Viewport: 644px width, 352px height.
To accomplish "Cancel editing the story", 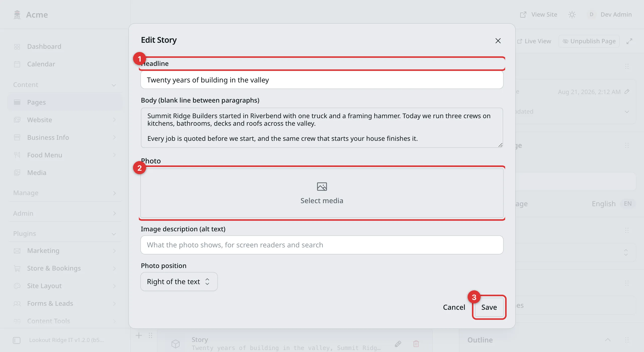I will tap(454, 307).
